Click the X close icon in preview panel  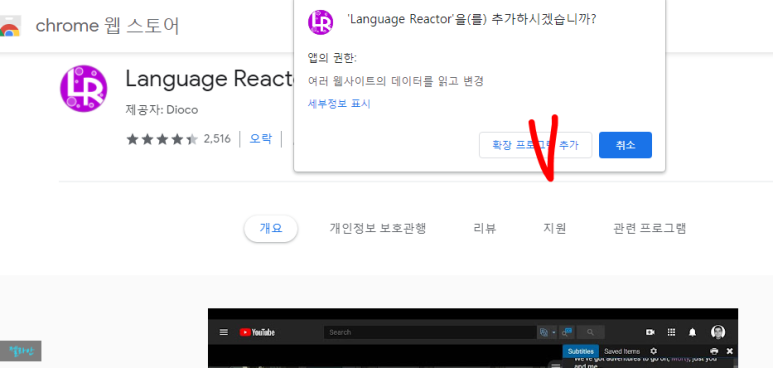pos(730,351)
